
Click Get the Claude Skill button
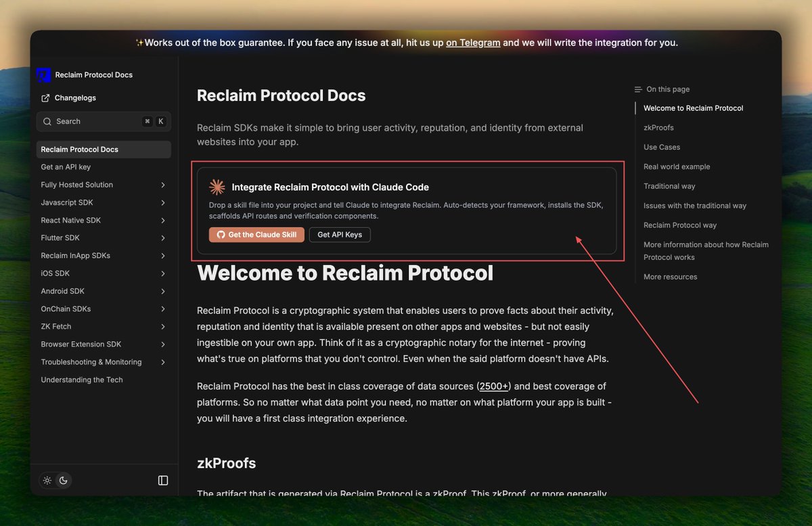256,235
